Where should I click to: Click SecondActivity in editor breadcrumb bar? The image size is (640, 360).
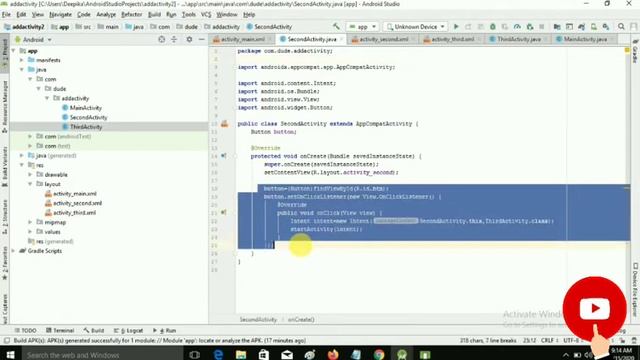258,320
